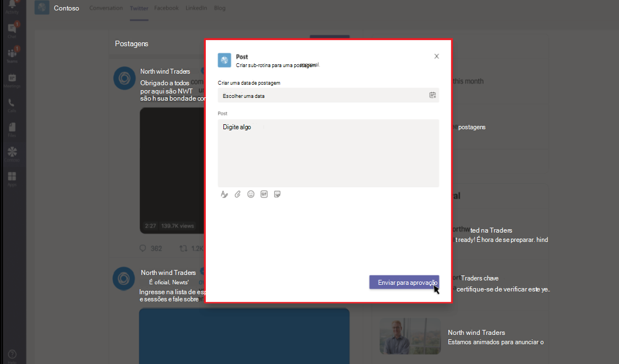619x364 pixels.
Task: Open Activity in the Teams sidebar
Action: [12, 6]
